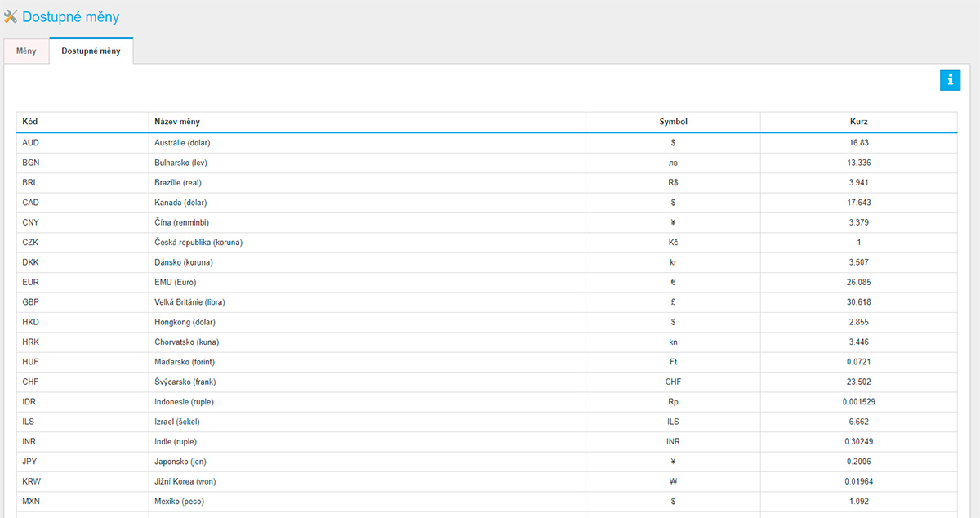Select the Maďarsko (forint) currency name
The width and height of the screenshot is (980, 518).
[x=185, y=362]
